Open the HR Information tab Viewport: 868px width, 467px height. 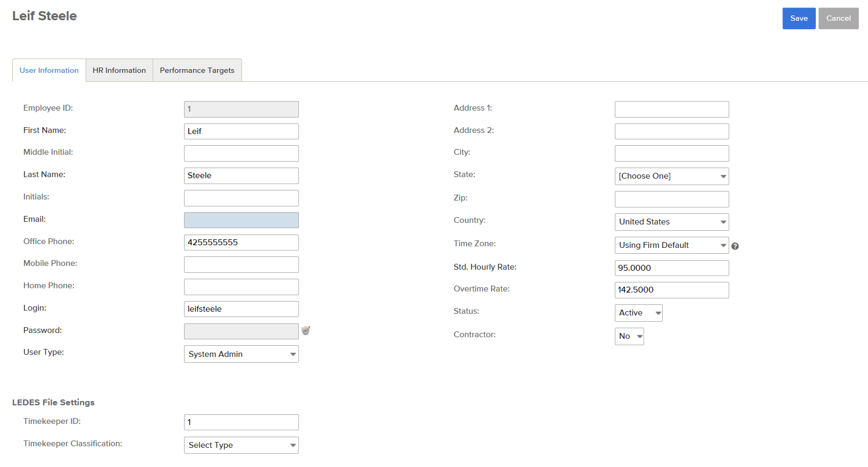coord(119,70)
